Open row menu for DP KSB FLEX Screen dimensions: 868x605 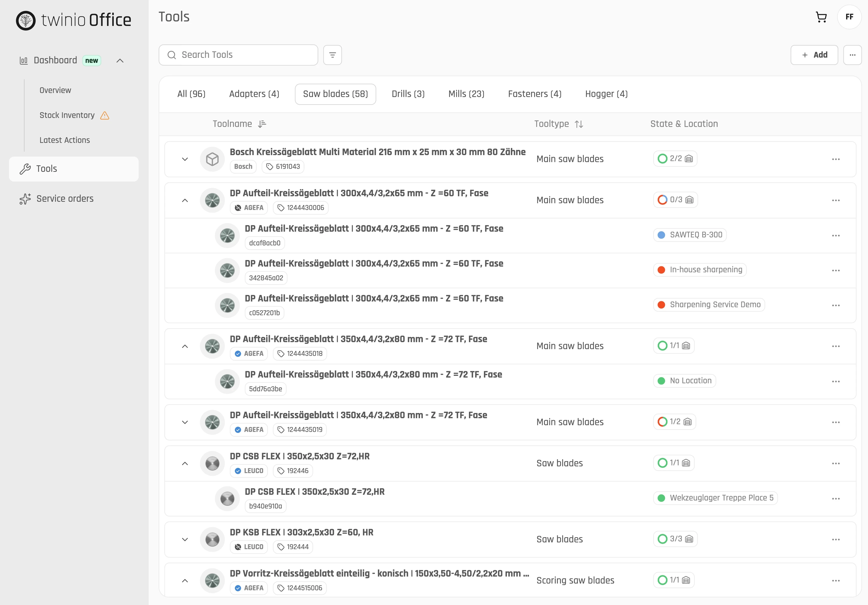(x=836, y=539)
